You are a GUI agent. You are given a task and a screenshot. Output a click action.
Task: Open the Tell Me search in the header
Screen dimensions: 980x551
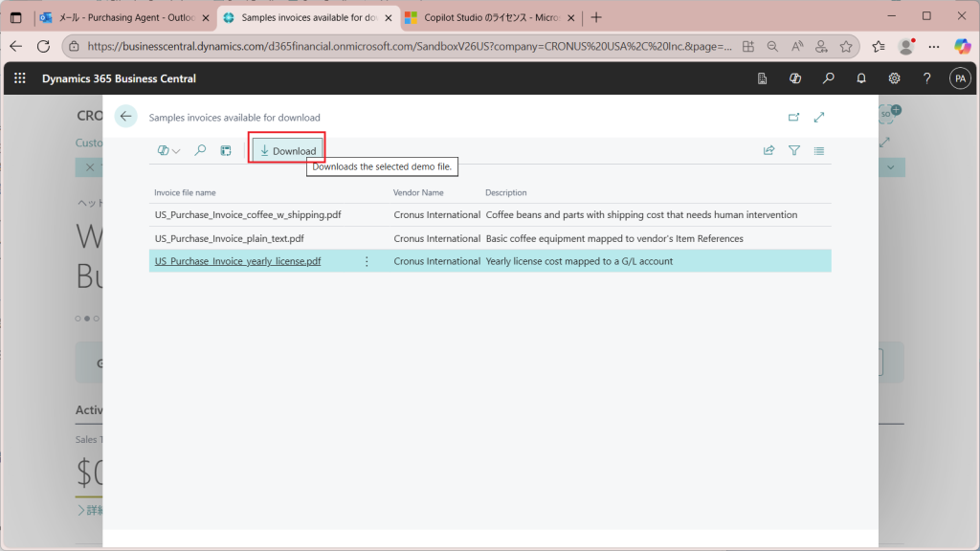click(x=828, y=78)
